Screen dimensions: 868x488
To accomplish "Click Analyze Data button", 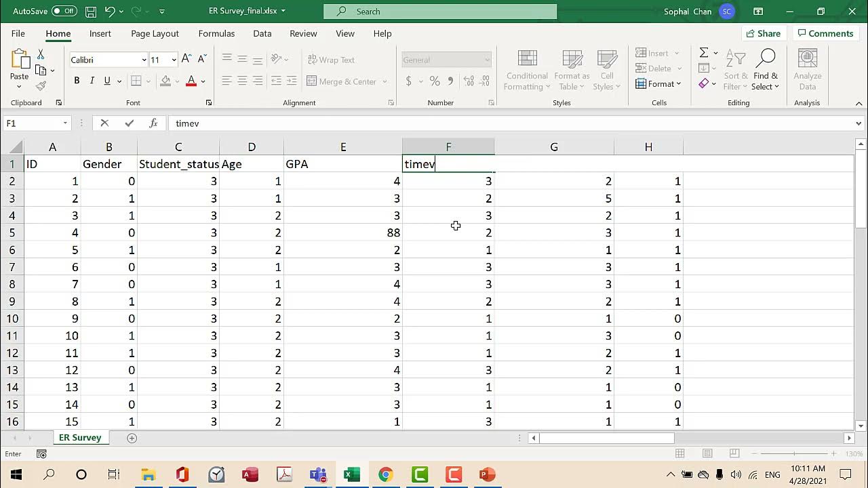I will point(807,70).
